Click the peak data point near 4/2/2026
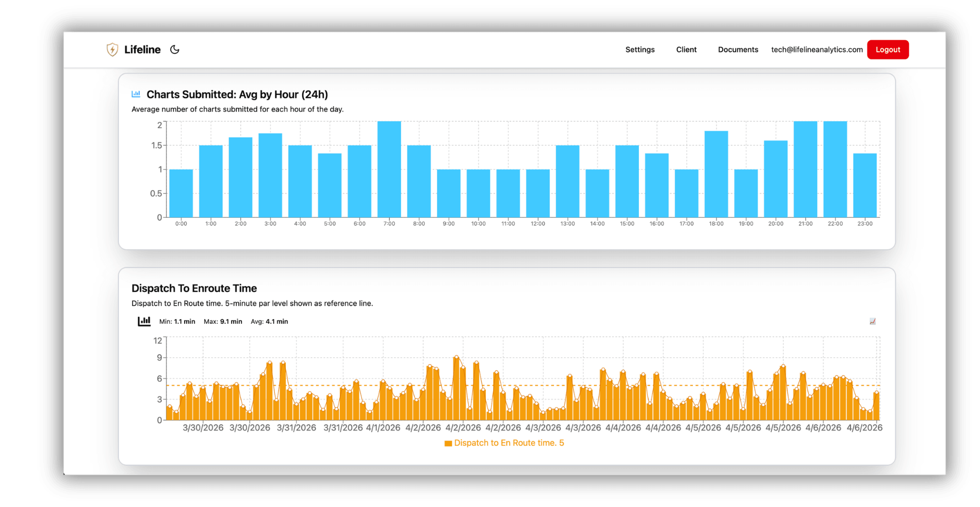 click(x=456, y=357)
